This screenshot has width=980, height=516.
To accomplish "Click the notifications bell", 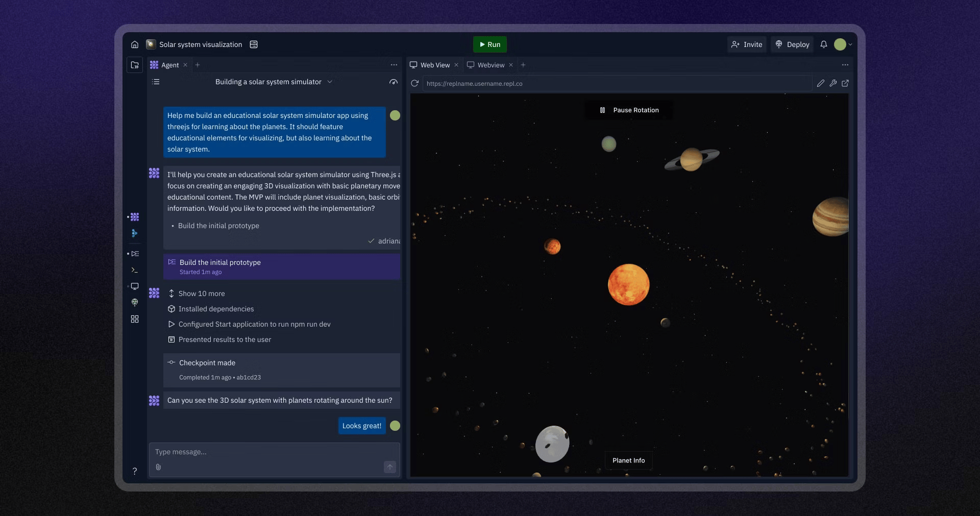I will point(823,44).
